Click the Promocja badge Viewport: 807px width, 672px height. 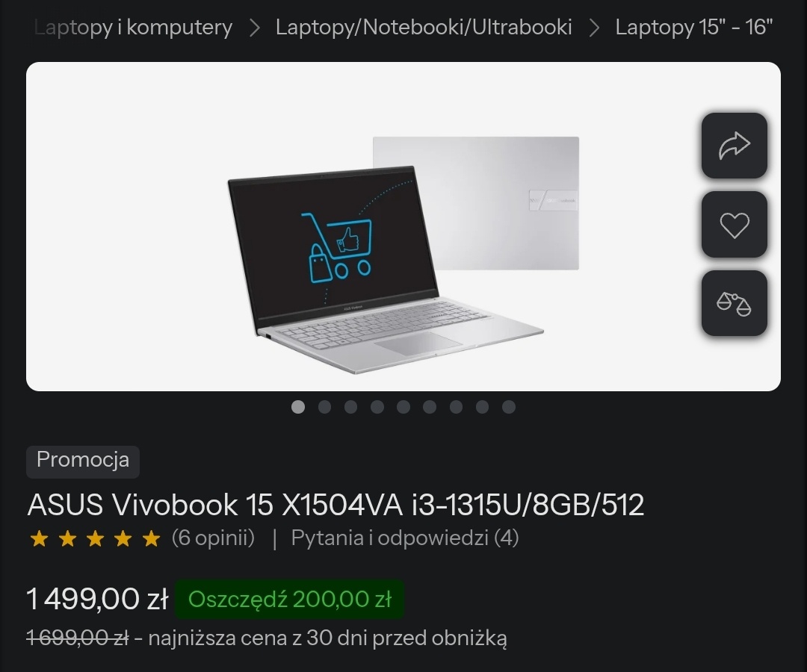(x=83, y=461)
